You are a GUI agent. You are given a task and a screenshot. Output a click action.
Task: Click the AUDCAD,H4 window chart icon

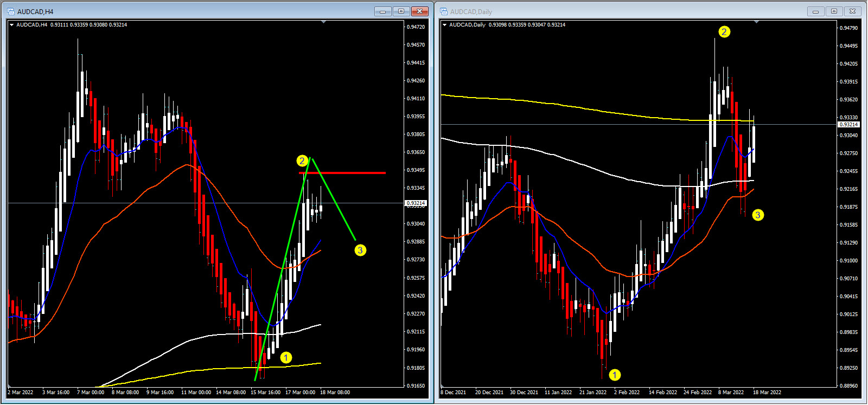tap(11, 11)
